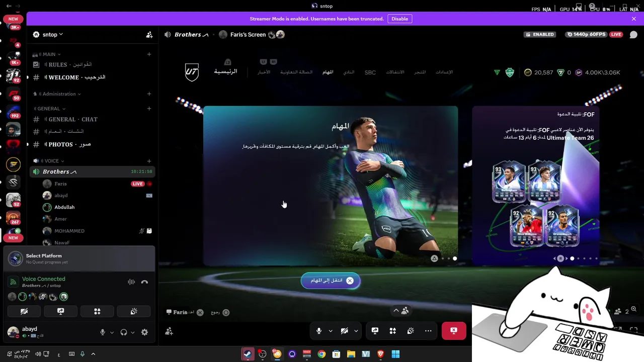
Task: Open Brave browser in Windows taskbar
Action: click(x=381, y=354)
